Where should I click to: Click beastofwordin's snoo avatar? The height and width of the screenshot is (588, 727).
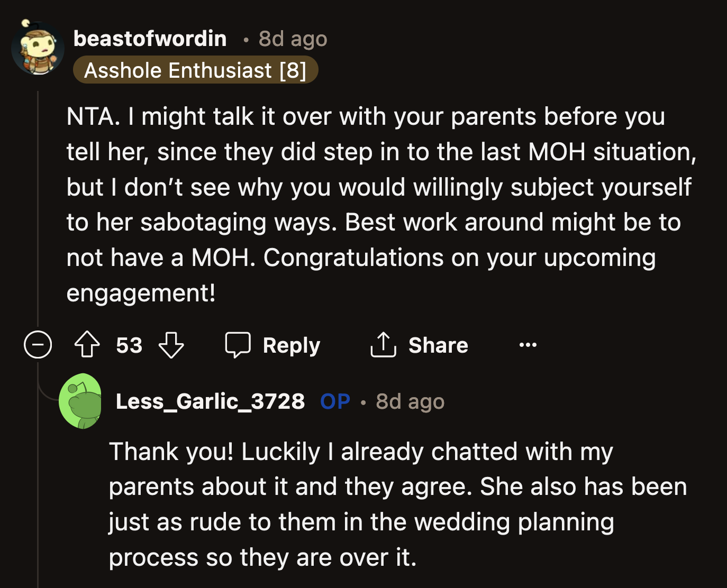pos(38,48)
